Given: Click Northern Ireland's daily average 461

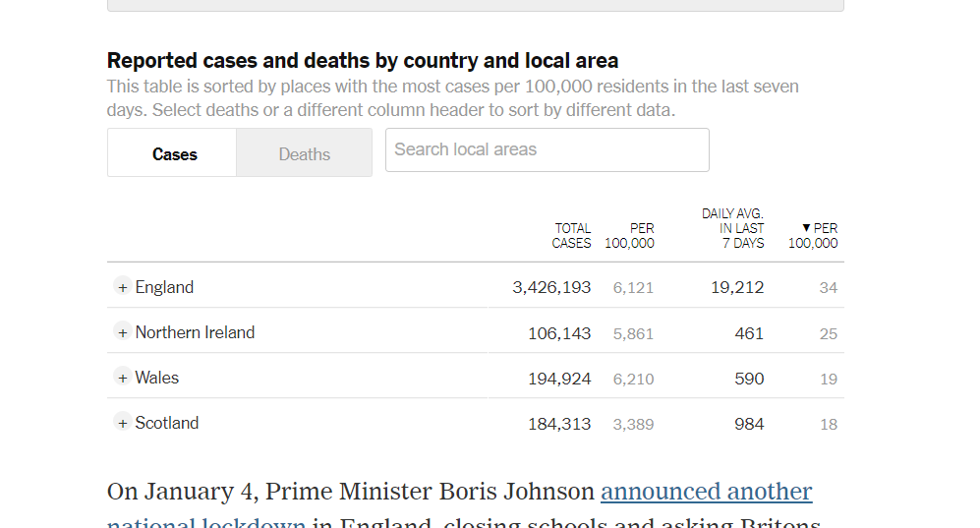Looking at the screenshot, I should point(749,333).
